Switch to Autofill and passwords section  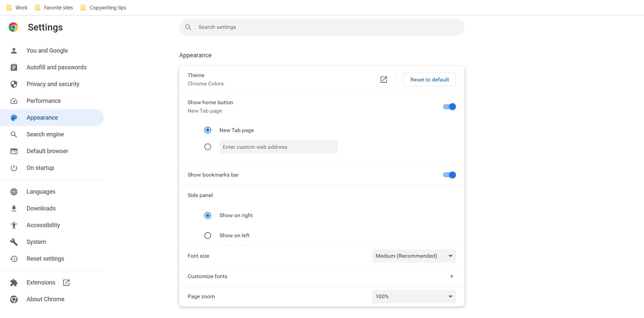(x=56, y=67)
